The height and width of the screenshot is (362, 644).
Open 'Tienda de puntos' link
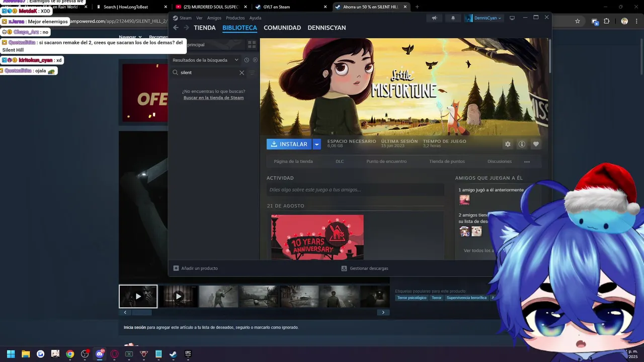tap(447, 161)
